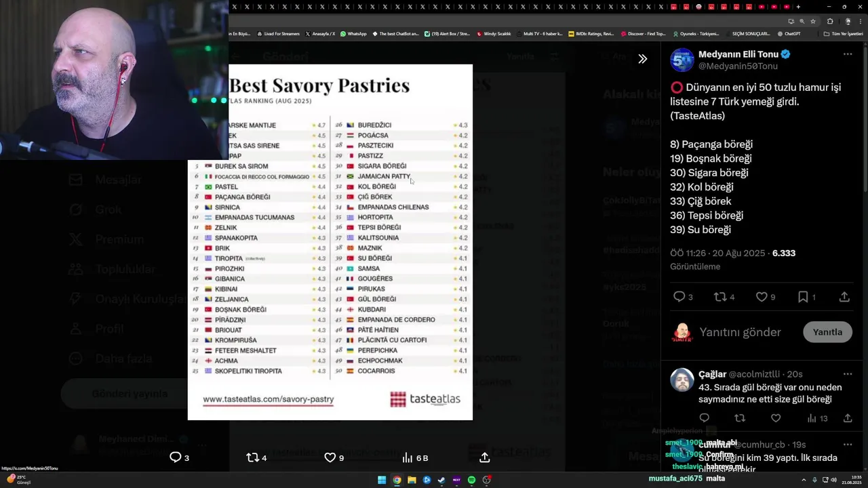Click the dimmed 'Gönderi yayınla' button
Viewport: 868px width, 488px height.
130,394
